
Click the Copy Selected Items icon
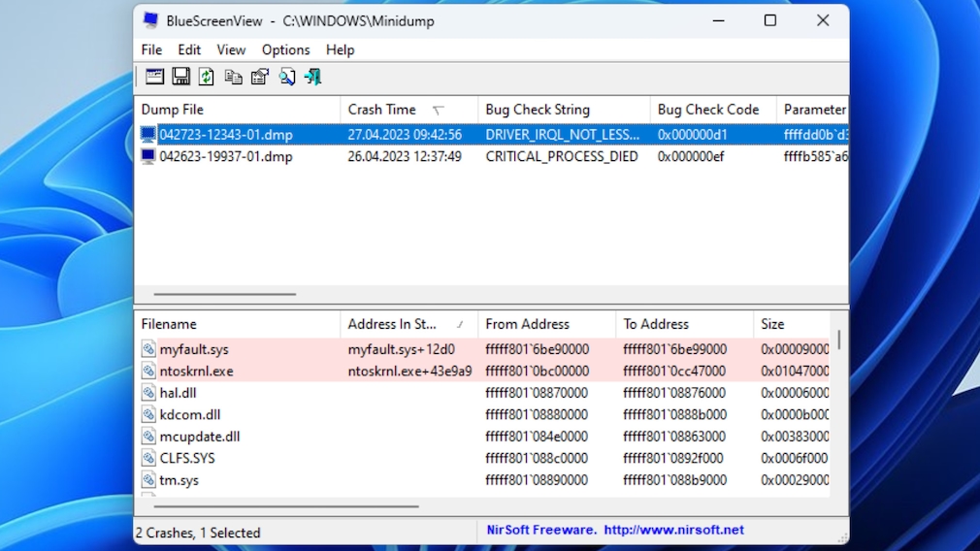tap(233, 77)
